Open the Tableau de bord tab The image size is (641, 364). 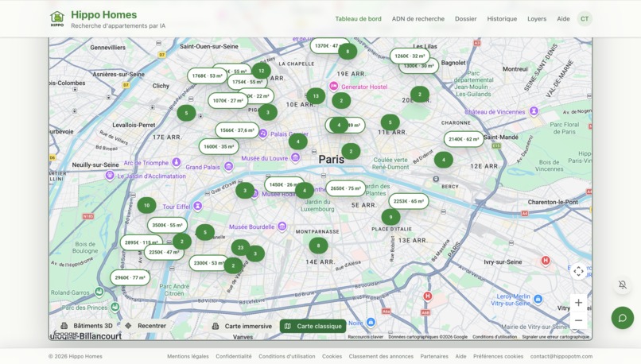tap(358, 19)
